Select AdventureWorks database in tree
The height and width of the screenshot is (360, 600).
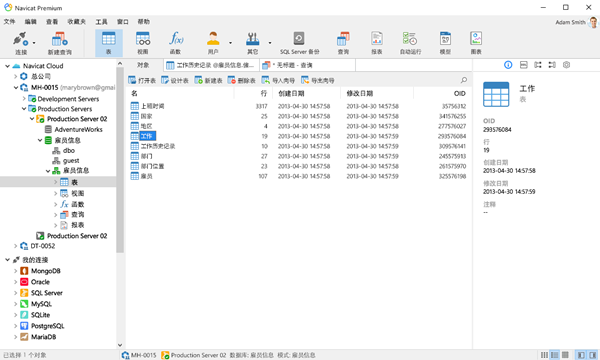click(x=74, y=129)
